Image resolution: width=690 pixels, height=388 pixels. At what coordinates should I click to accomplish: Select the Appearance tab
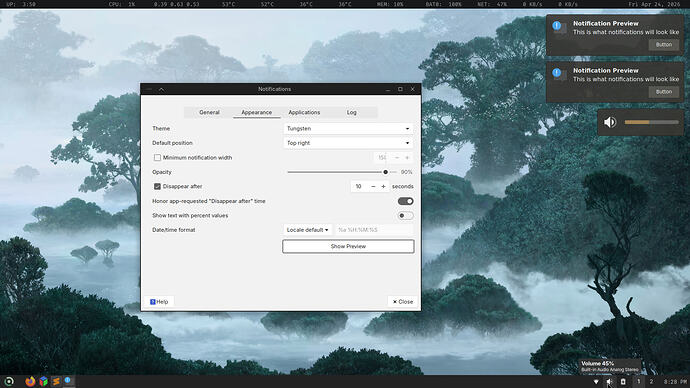tap(257, 112)
